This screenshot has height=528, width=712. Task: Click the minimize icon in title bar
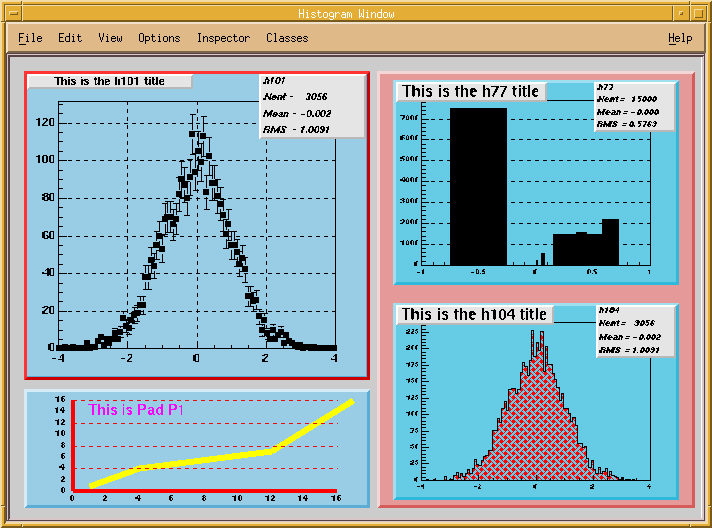click(x=679, y=13)
